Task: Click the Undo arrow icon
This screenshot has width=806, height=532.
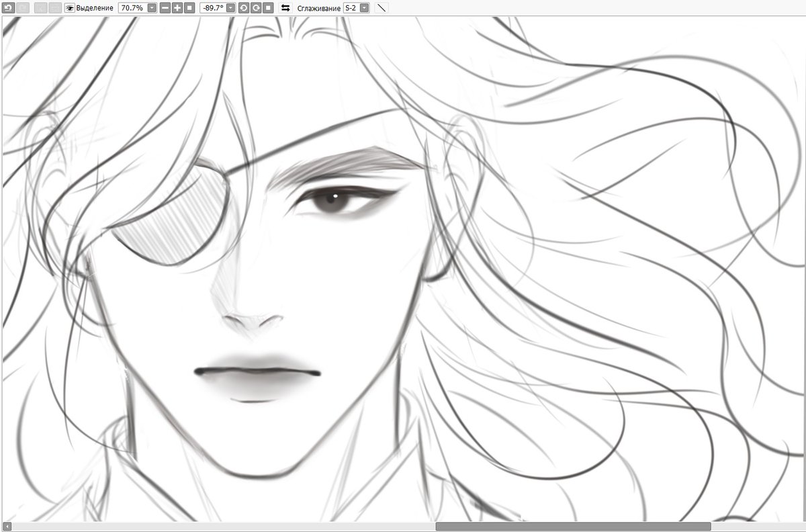Action: pos(9,8)
